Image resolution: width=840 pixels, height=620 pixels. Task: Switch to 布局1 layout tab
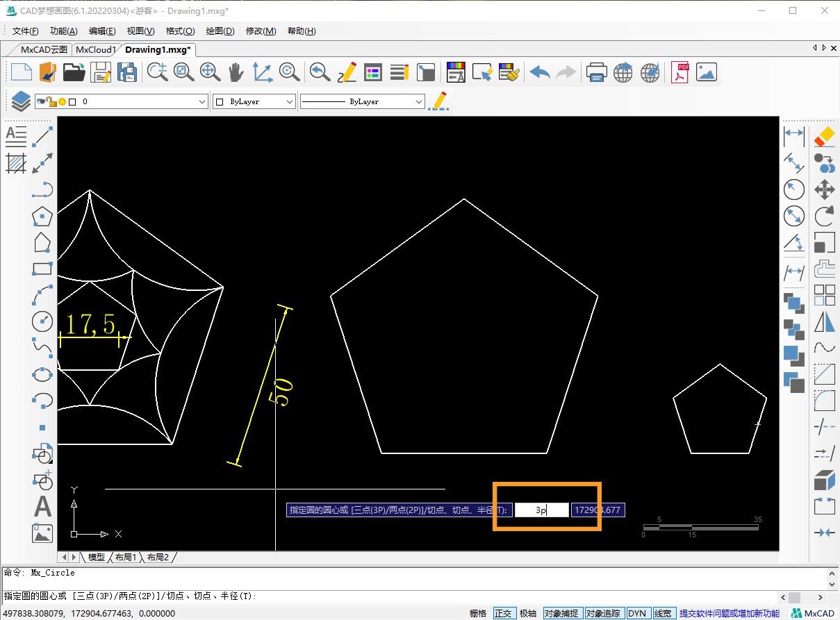126,557
